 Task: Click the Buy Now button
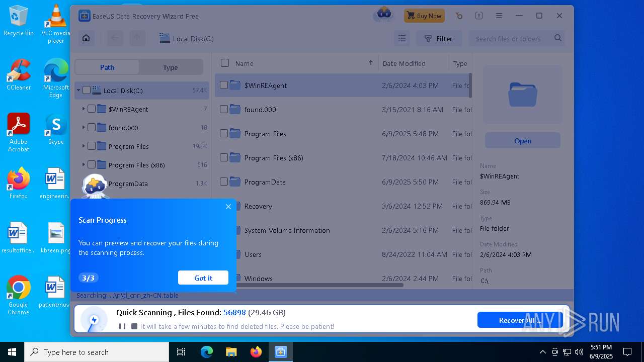click(x=424, y=16)
